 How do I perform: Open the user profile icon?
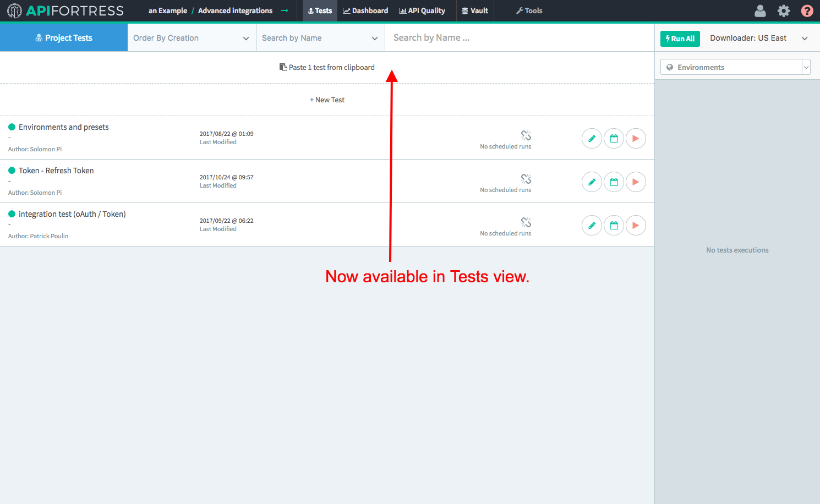760,11
